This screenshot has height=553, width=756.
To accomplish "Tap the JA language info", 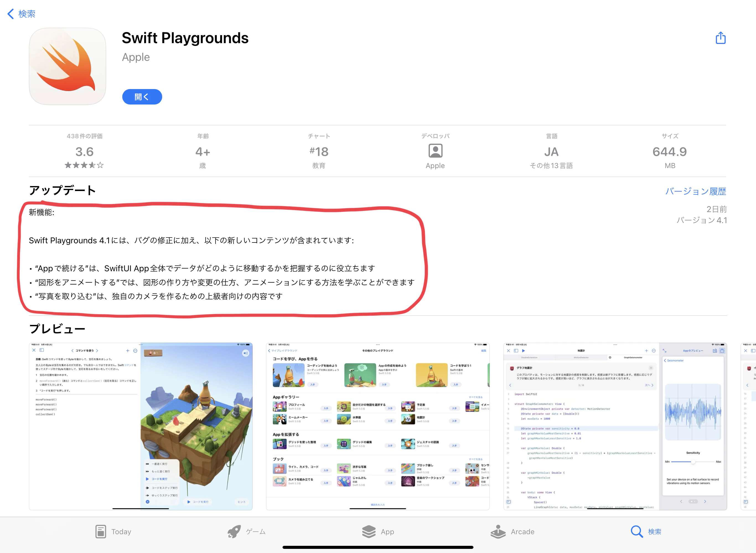I will click(551, 152).
